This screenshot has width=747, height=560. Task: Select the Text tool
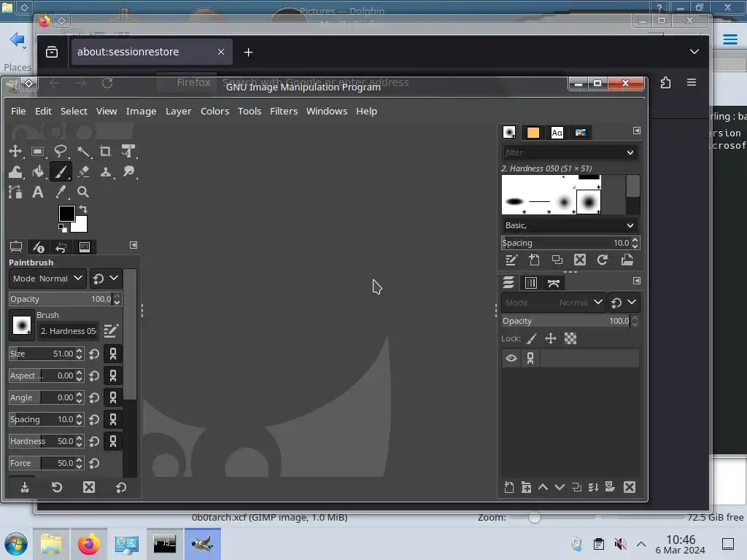pyautogui.click(x=38, y=192)
